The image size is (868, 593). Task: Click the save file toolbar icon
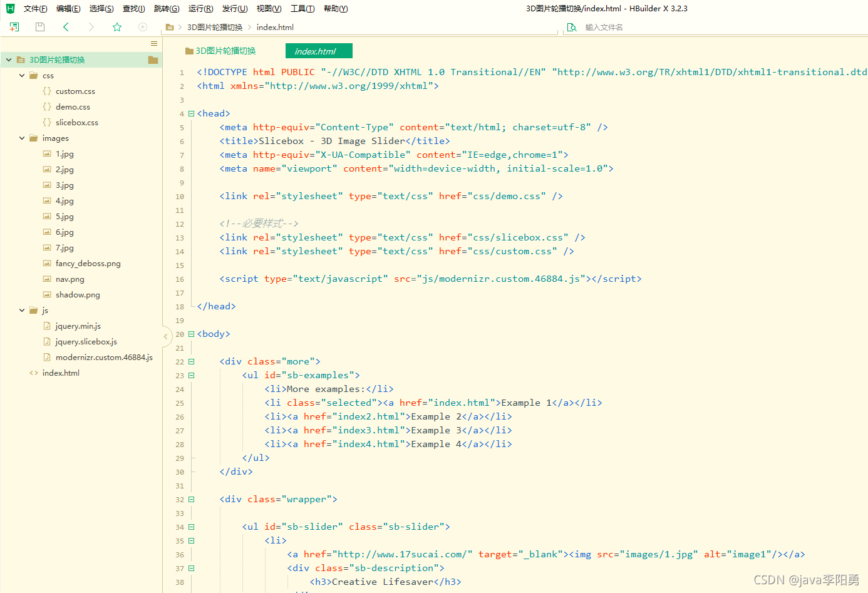click(x=40, y=27)
